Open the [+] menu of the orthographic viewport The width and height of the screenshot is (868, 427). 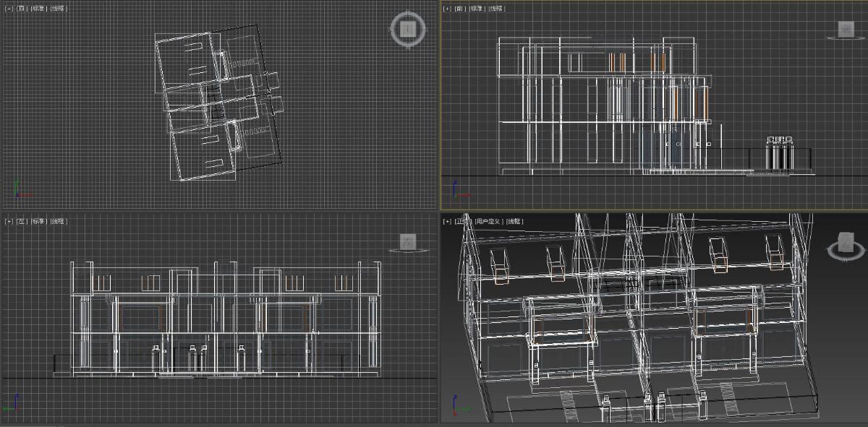(447, 221)
